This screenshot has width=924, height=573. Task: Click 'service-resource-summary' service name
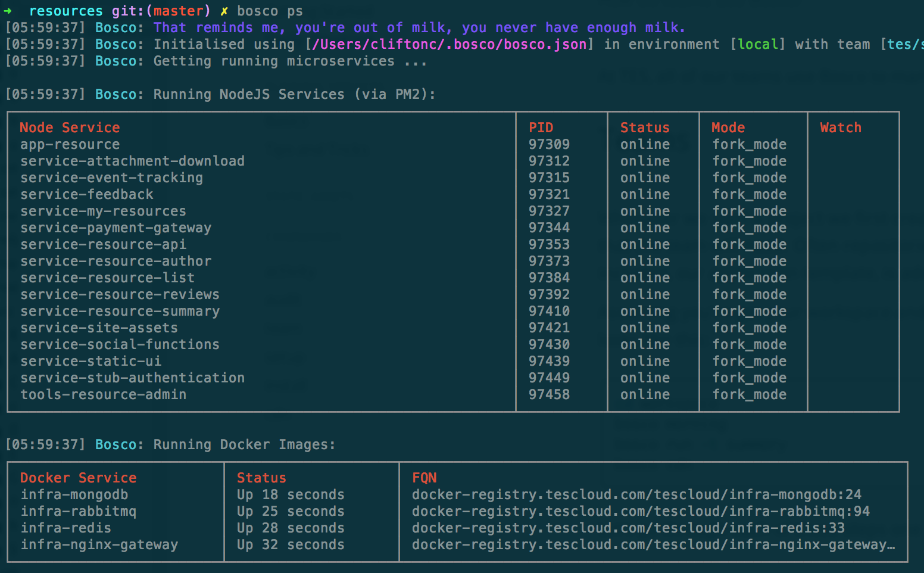pyautogui.click(x=120, y=312)
